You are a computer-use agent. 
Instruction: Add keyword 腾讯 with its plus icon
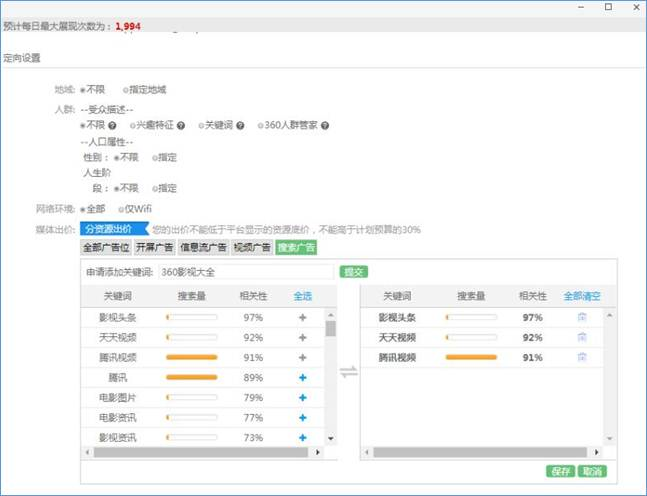(302, 377)
